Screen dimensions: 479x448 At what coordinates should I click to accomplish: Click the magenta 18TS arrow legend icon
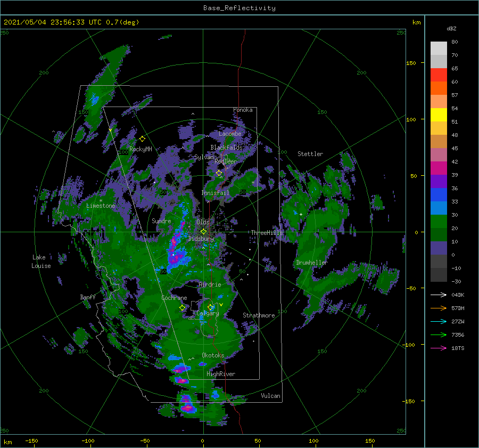439,348
